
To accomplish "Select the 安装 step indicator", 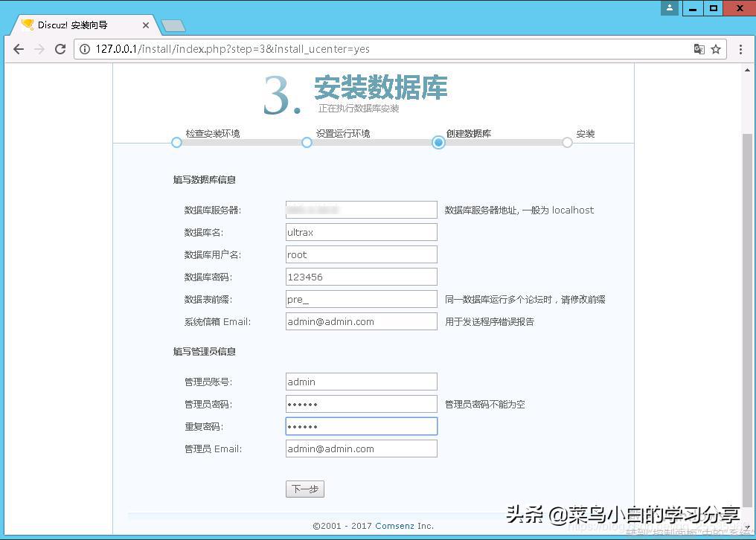I will click(x=568, y=142).
